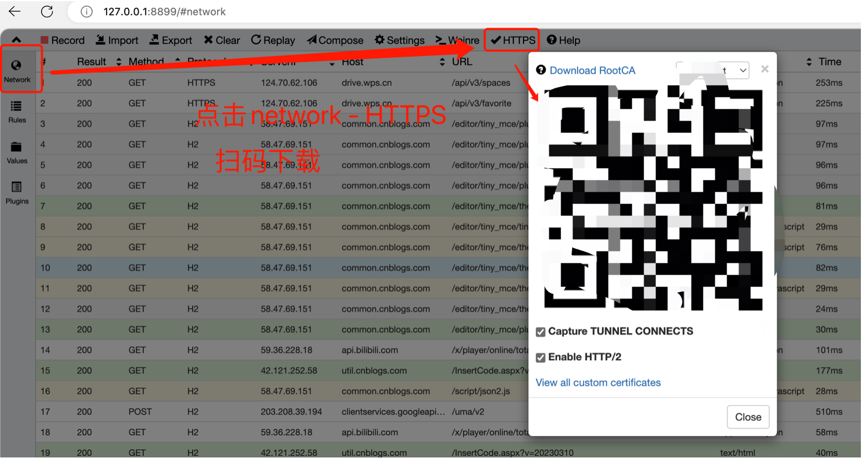868x461 pixels.
Task: Select row 16 URL /script/json2.js
Action: coord(481,392)
